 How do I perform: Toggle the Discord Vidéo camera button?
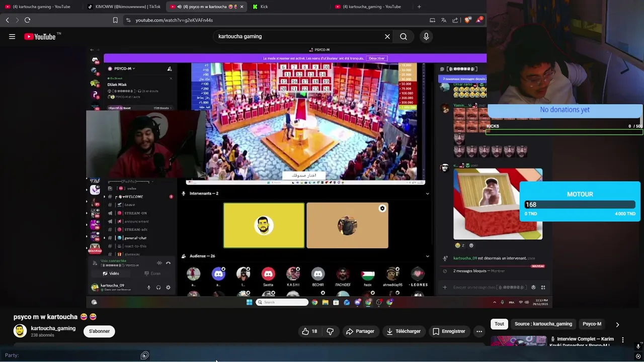111,274
